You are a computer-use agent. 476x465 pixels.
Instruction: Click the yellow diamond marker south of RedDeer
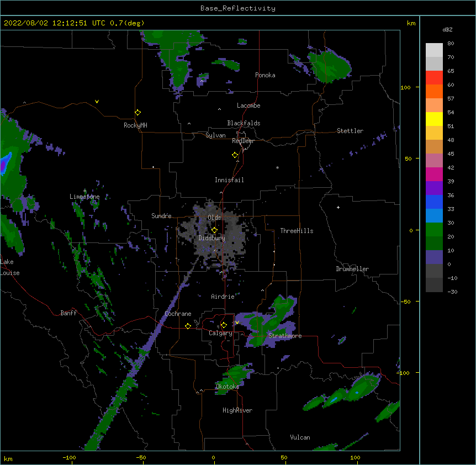pyautogui.click(x=235, y=155)
